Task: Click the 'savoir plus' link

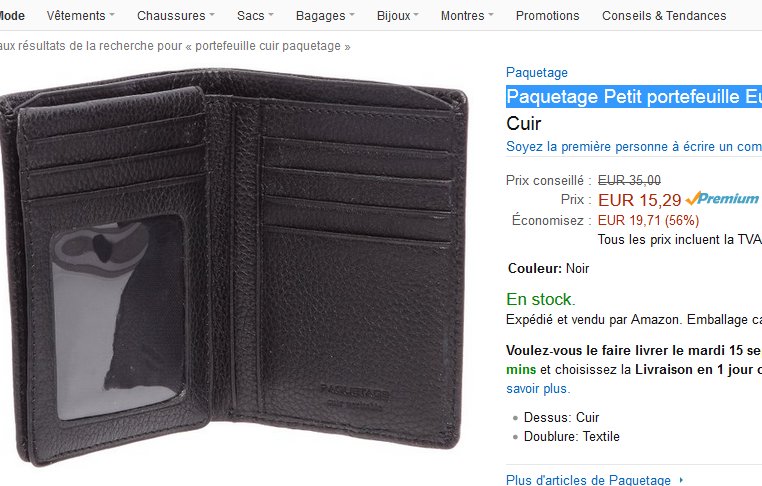Action: pyautogui.click(x=538, y=389)
